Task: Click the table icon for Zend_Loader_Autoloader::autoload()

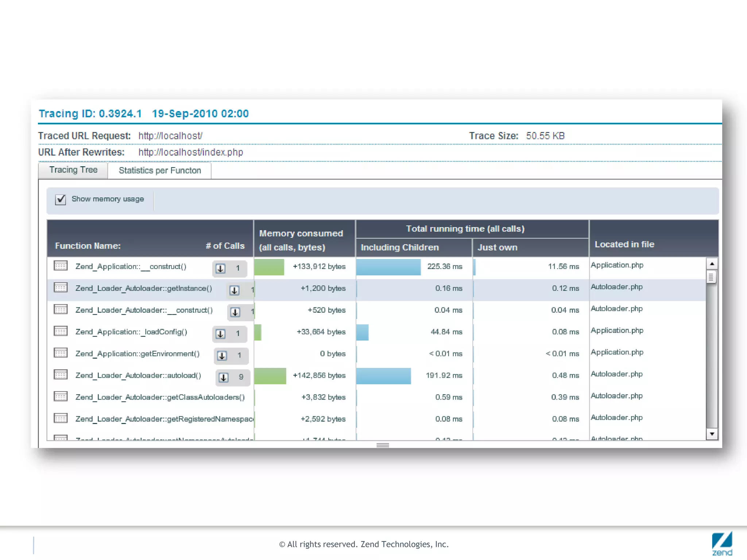Action: point(61,375)
